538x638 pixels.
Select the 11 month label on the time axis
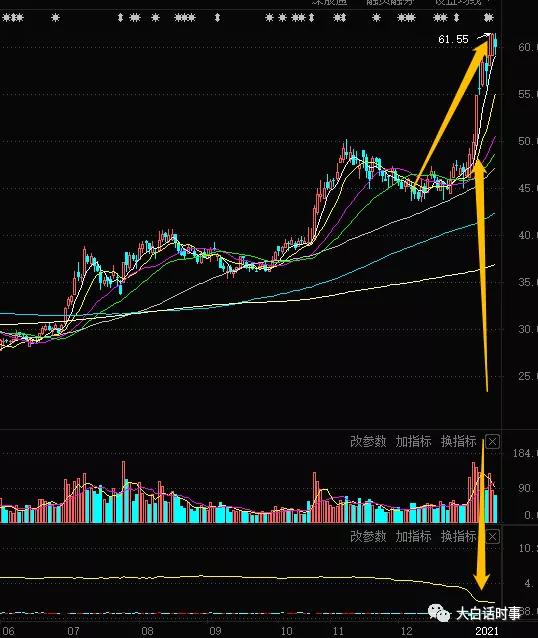[338, 631]
